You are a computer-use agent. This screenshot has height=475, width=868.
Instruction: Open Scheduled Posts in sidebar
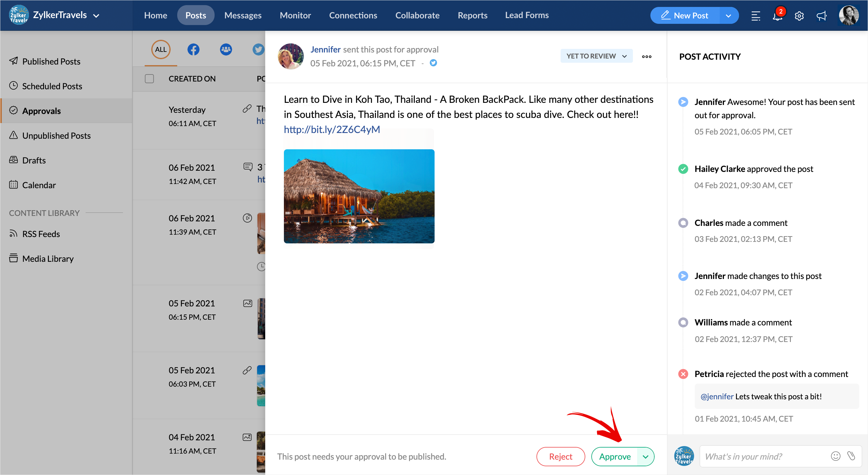[52, 86]
